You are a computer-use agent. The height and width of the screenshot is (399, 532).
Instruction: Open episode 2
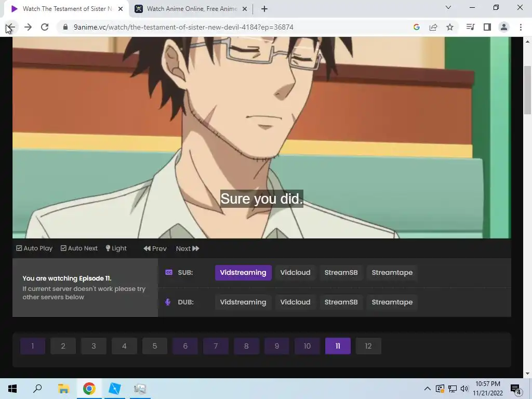63,346
